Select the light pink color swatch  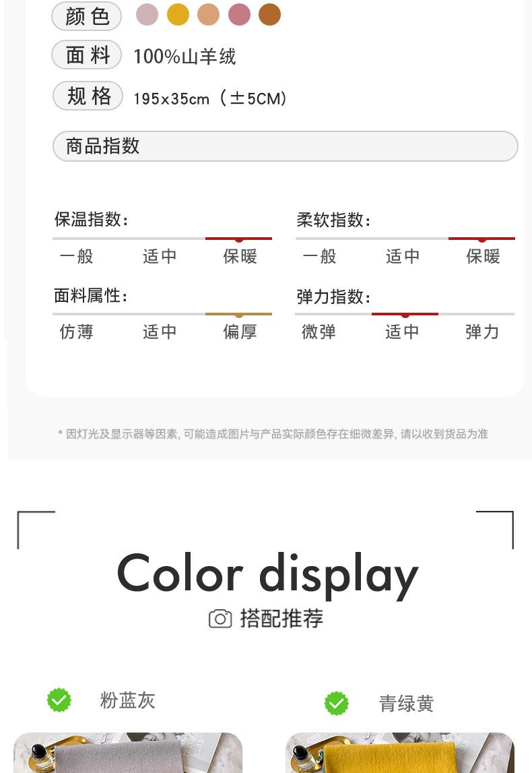click(147, 14)
